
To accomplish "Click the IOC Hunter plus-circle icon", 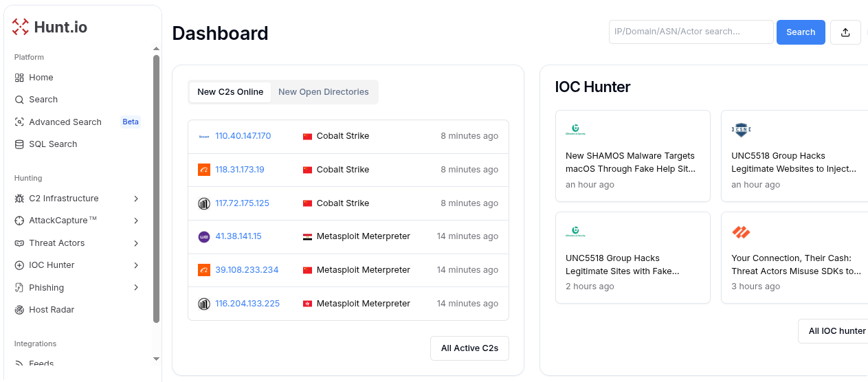I will 19,265.
